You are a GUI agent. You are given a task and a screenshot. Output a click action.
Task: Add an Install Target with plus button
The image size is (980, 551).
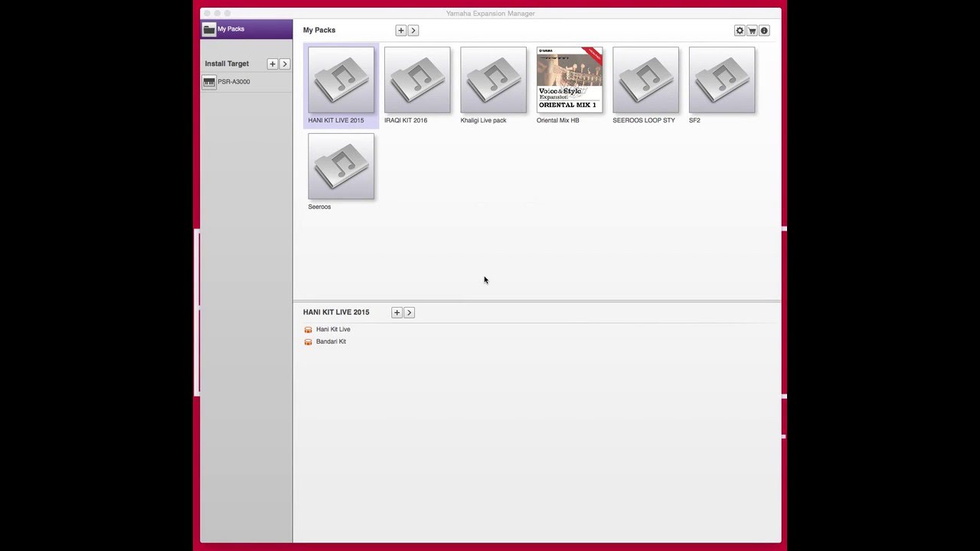272,64
